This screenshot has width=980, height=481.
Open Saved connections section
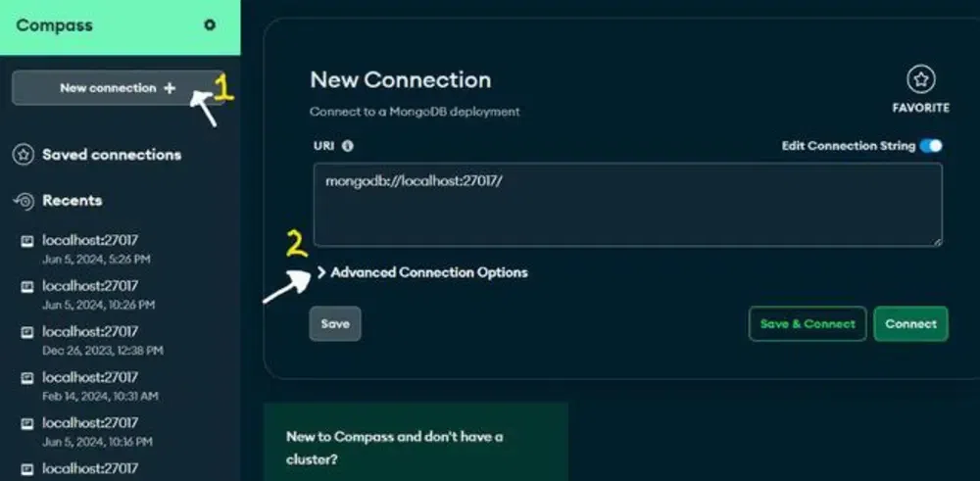(112, 155)
